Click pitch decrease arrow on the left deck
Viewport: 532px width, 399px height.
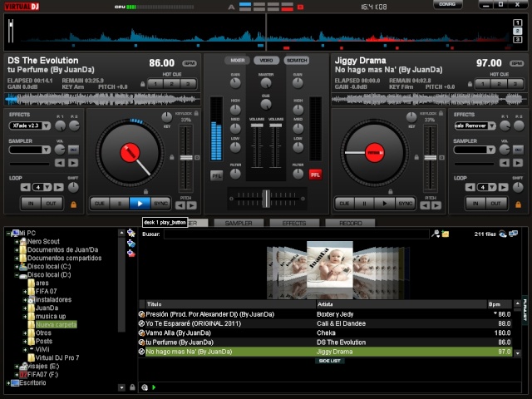tap(180, 205)
